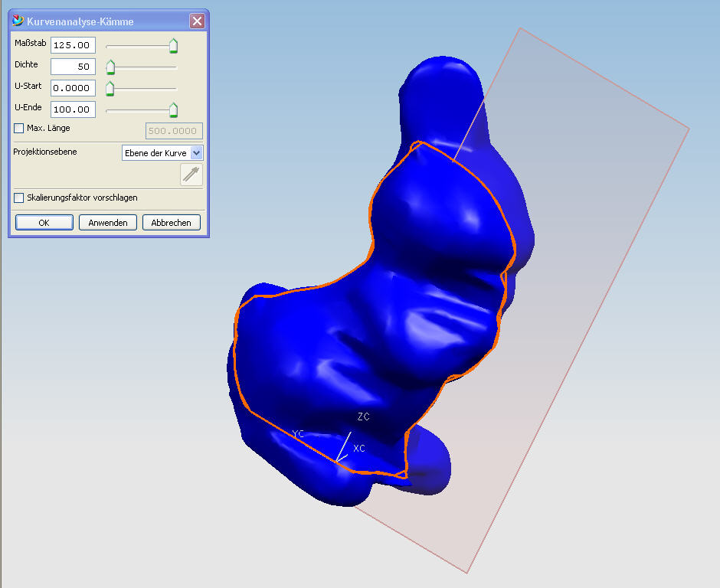Click the YC axis label in viewport
The width and height of the screenshot is (720, 588).
point(298,434)
